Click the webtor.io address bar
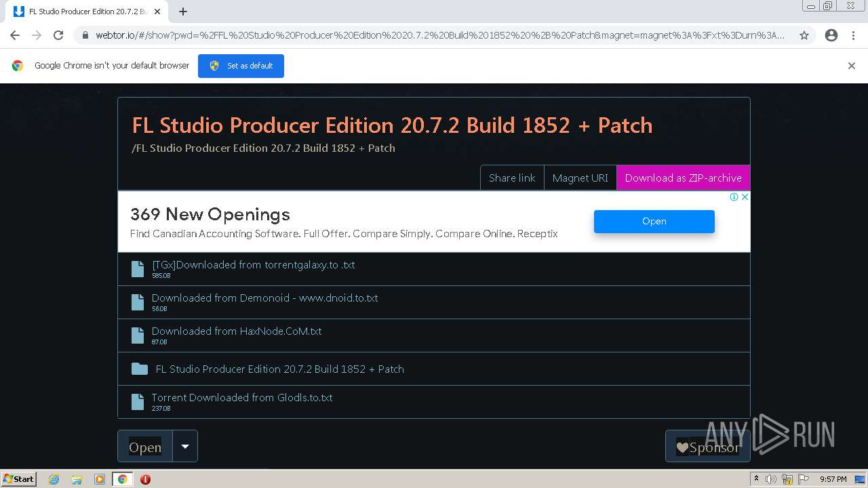Screen dimensions: 868x488 pyautogui.click(x=439, y=35)
